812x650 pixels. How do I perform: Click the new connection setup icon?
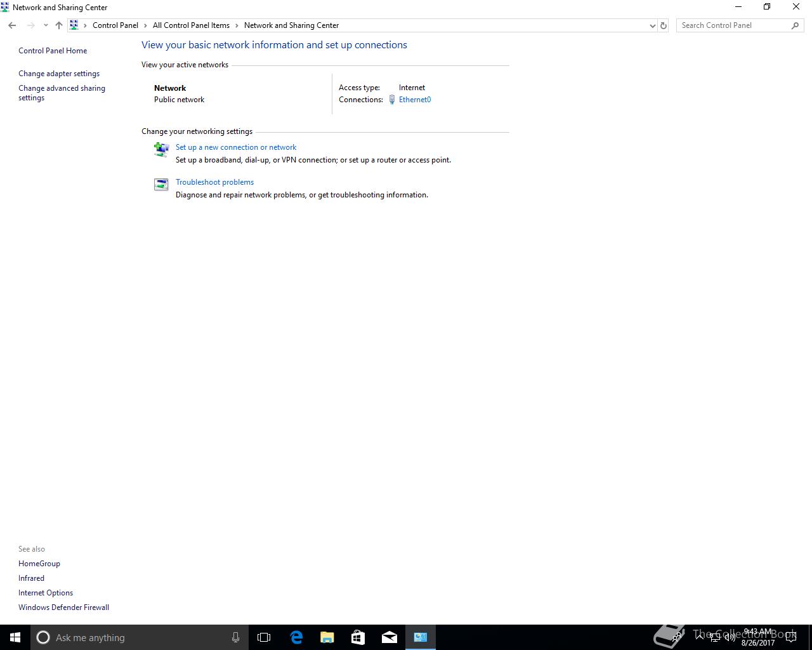pyautogui.click(x=161, y=149)
